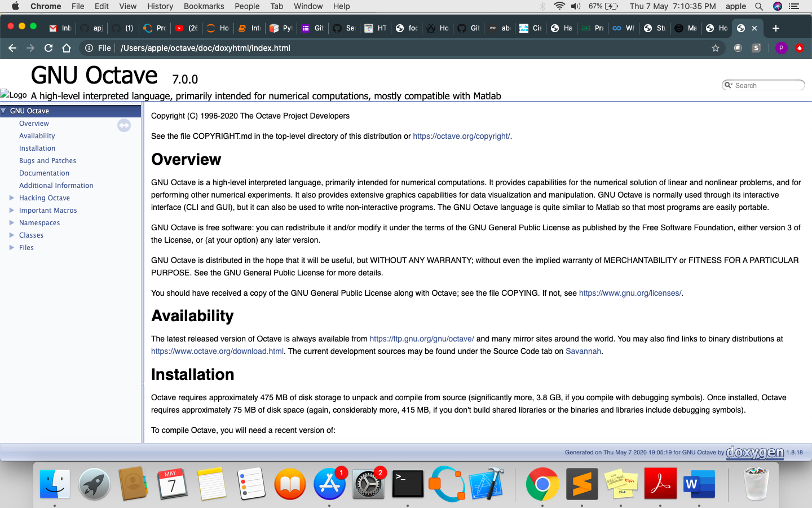Click the circular arrow icon next to Overview
812x508 pixels.
click(x=124, y=125)
